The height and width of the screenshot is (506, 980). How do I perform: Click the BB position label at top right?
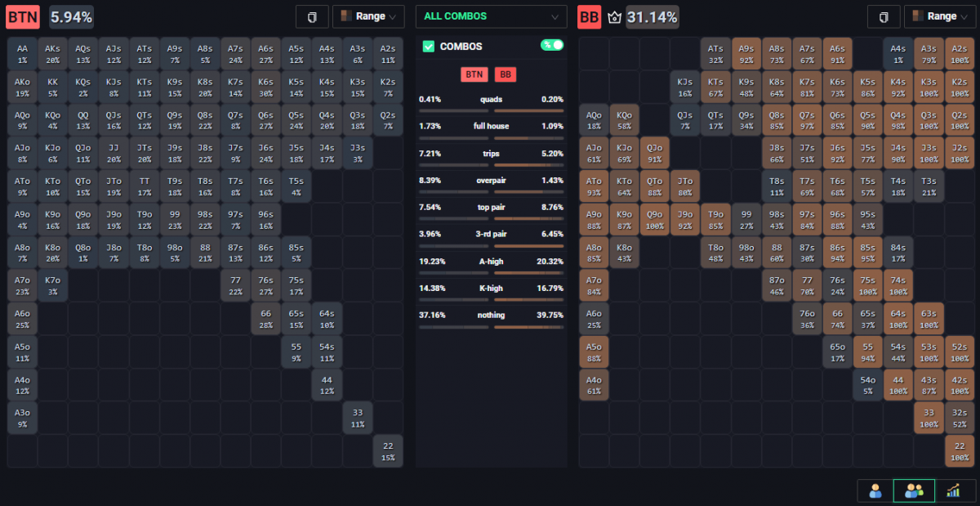(588, 16)
